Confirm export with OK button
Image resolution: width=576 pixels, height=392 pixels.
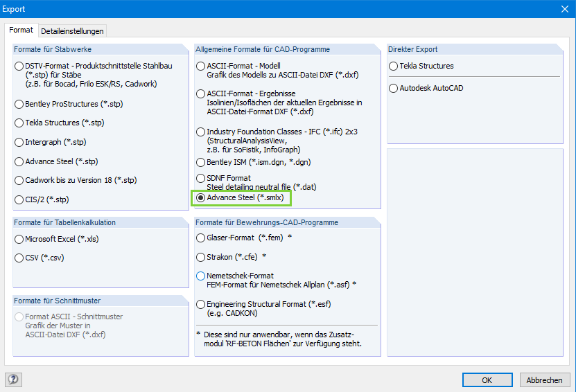pos(487,380)
